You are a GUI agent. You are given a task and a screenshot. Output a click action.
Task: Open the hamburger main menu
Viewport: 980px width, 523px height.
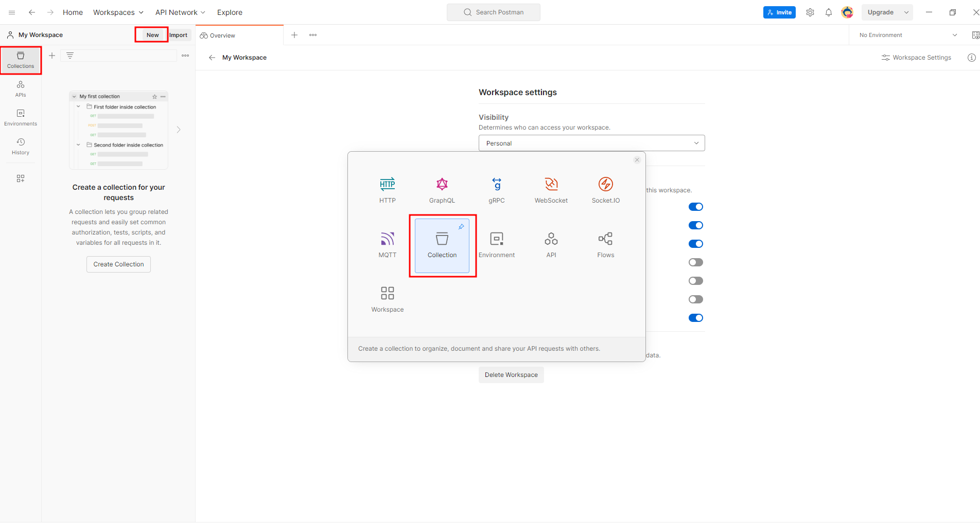[x=12, y=12]
